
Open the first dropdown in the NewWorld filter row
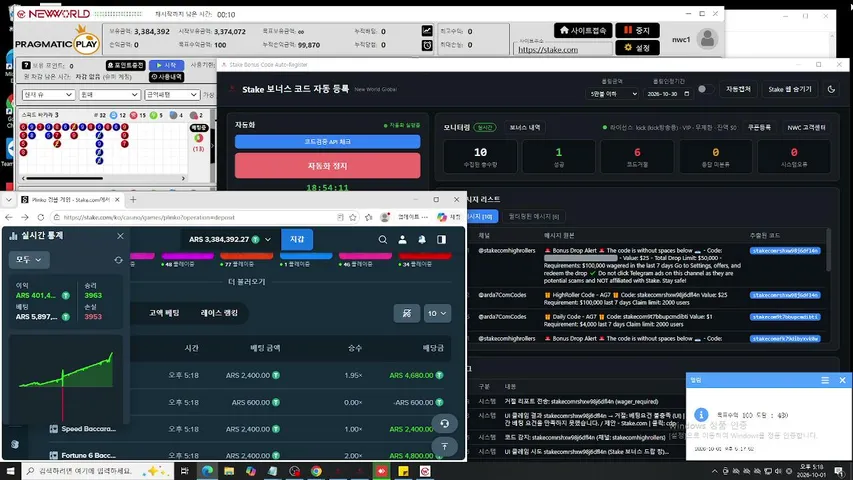pos(48,95)
